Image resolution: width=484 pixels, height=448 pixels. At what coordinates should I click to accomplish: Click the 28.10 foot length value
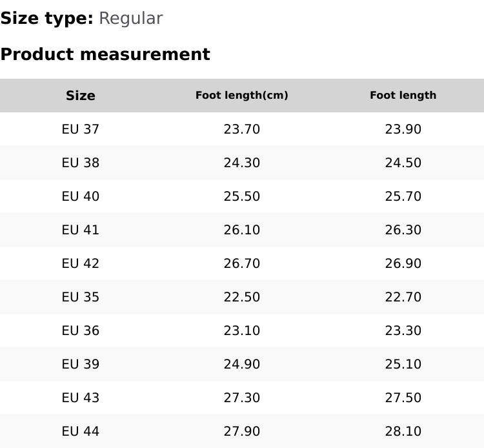click(403, 431)
